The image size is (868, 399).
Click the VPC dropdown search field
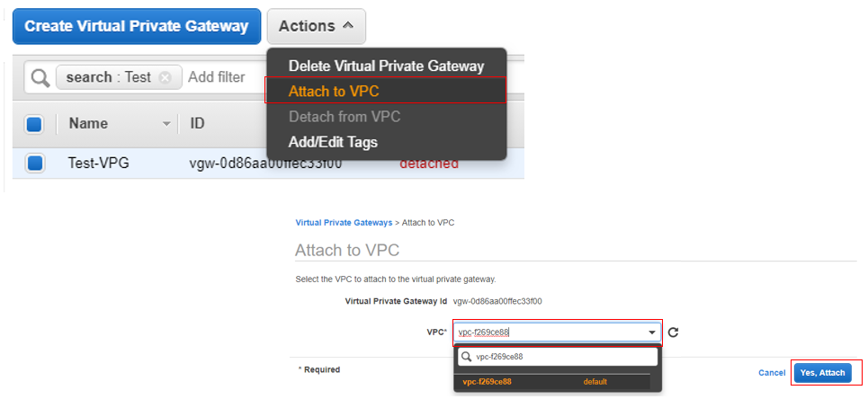pyautogui.click(x=564, y=357)
